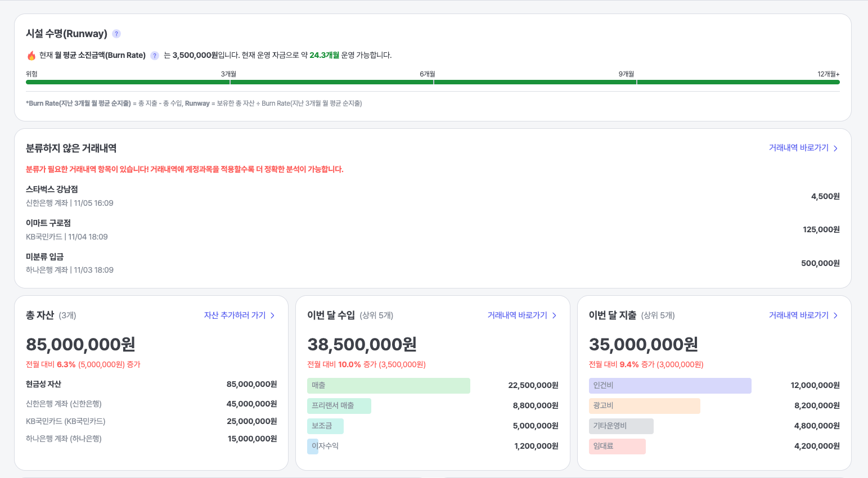The height and width of the screenshot is (478, 868).
Task: Open the Burn Rate help tooltip icon
Action: coord(154,56)
